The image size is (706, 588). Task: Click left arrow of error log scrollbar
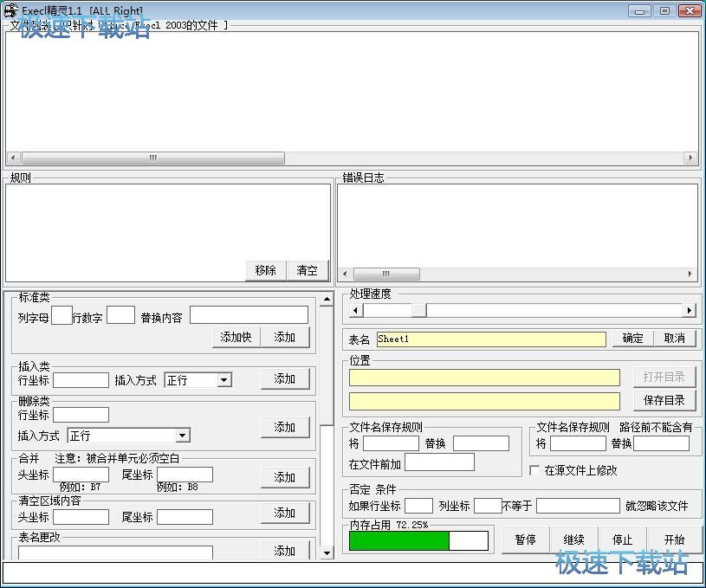point(345,274)
